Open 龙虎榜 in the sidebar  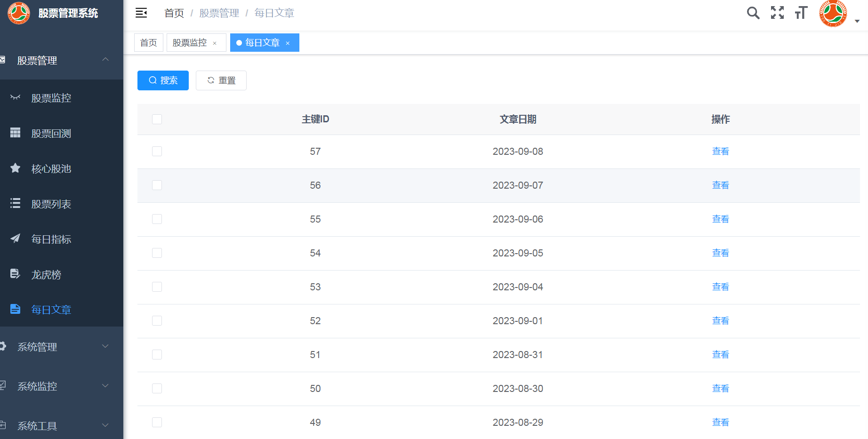pos(46,275)
